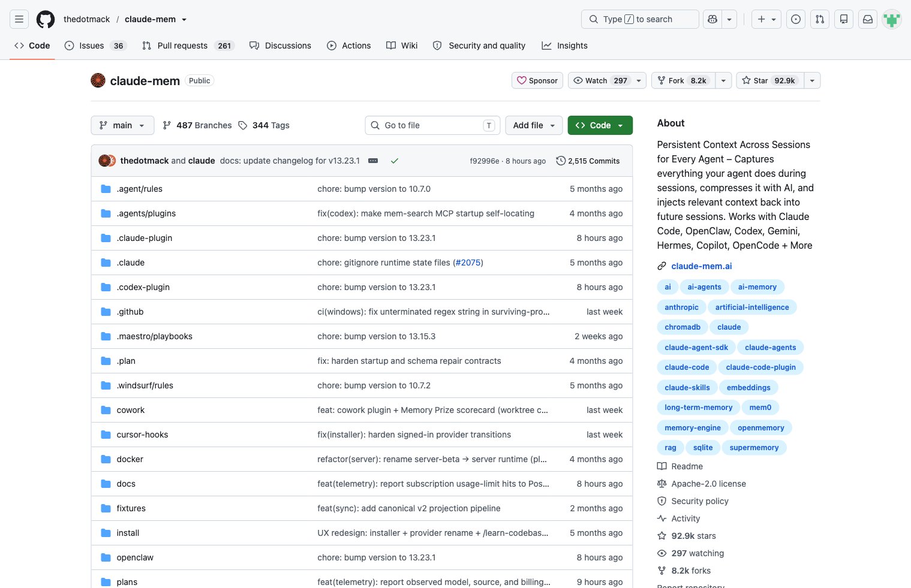Click the docker folder icon
This screenshot has width=911, height=588.
coord(106,459)
